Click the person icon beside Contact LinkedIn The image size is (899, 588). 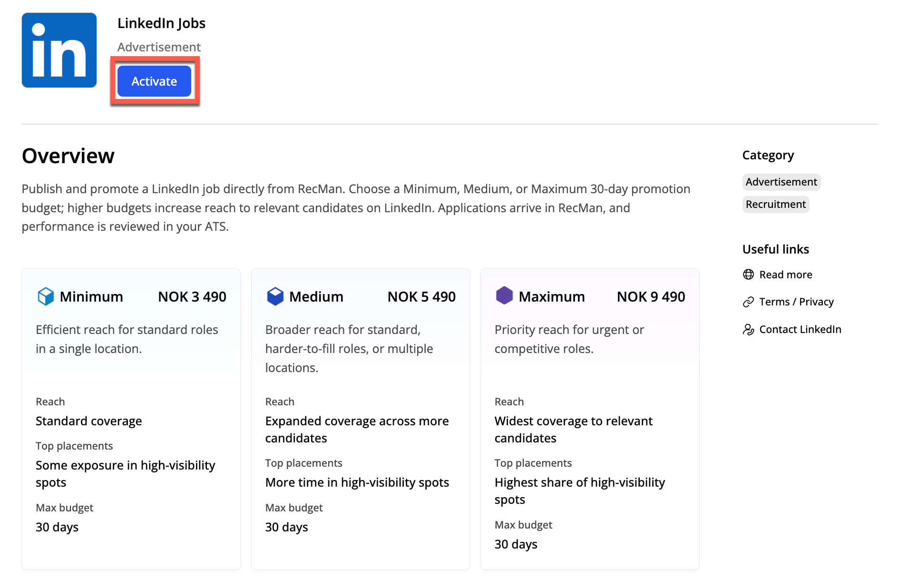click(748, 329)
